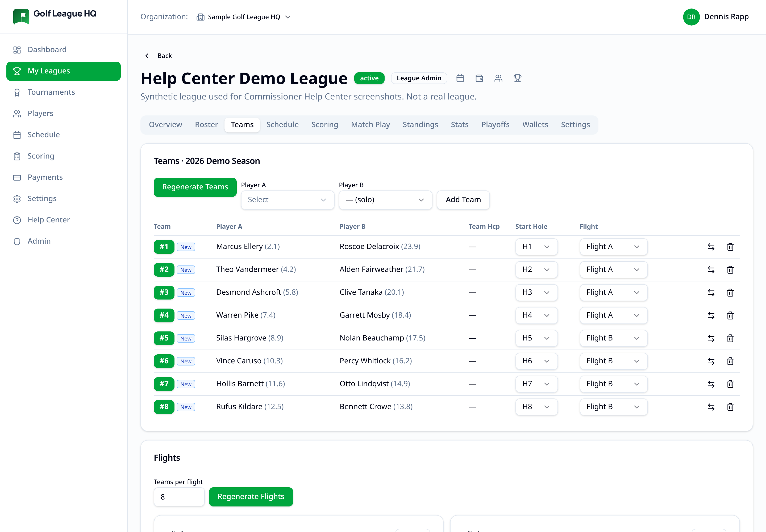This screenshot has height=532, width=766.
Task: Open the Player A Select dropdown
Action: pos(287,200)
